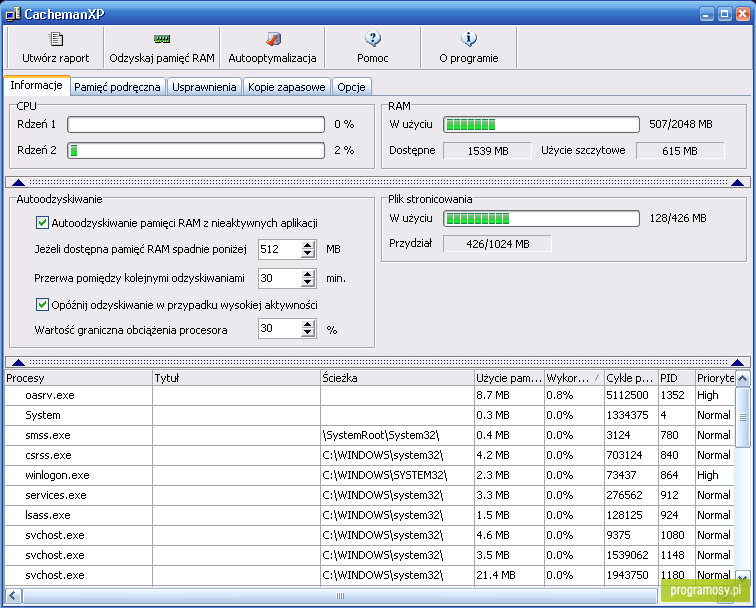
Task: Switch to Pamięć podręczna tab
Action: (x=117, y=87)
